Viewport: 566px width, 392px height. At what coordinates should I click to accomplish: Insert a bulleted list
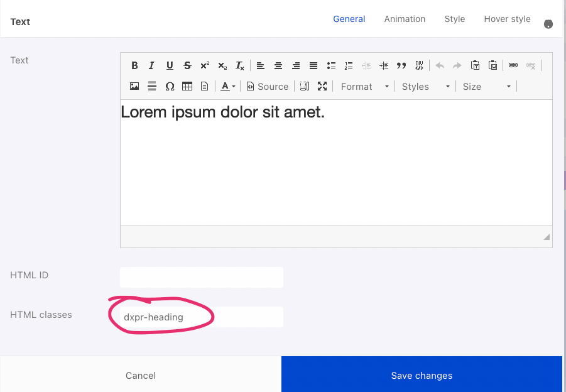(331, 65)
